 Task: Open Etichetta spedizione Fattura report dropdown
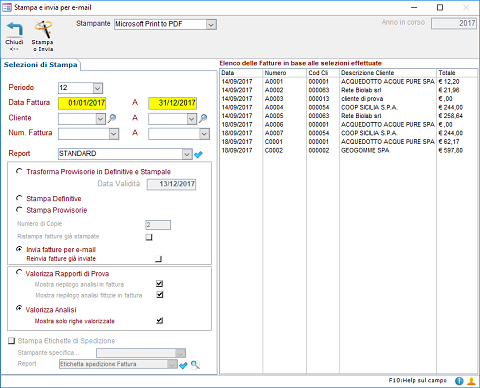172,364
